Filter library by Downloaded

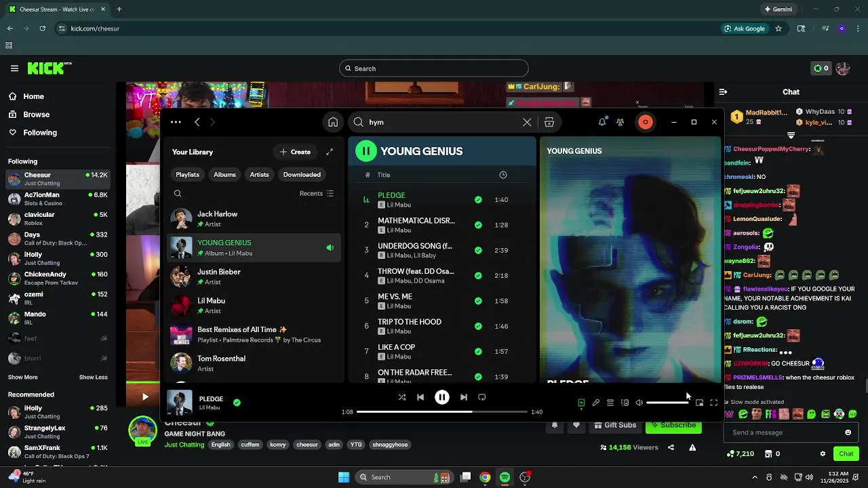click(302, 174)
